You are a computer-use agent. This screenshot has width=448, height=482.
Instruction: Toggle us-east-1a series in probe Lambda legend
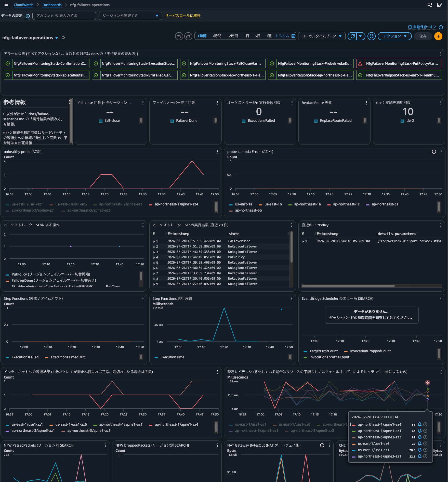241,204
